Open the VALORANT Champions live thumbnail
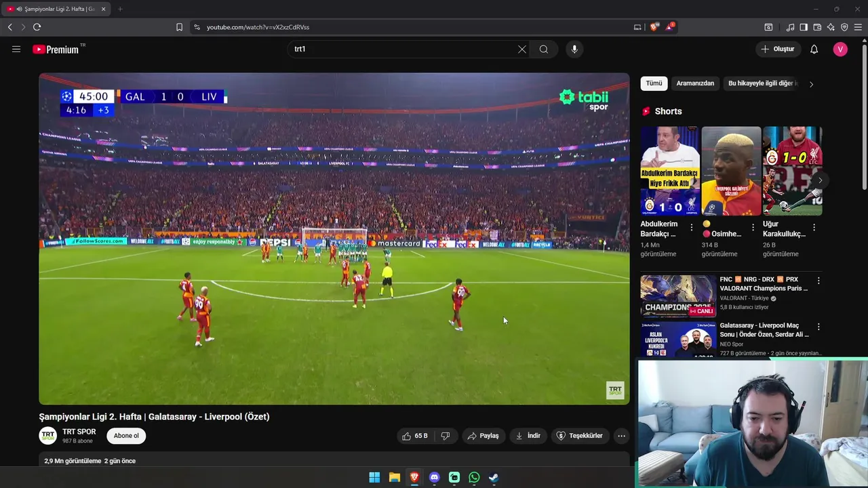Viewport: 868px width, 488px height. coord(678,295)
